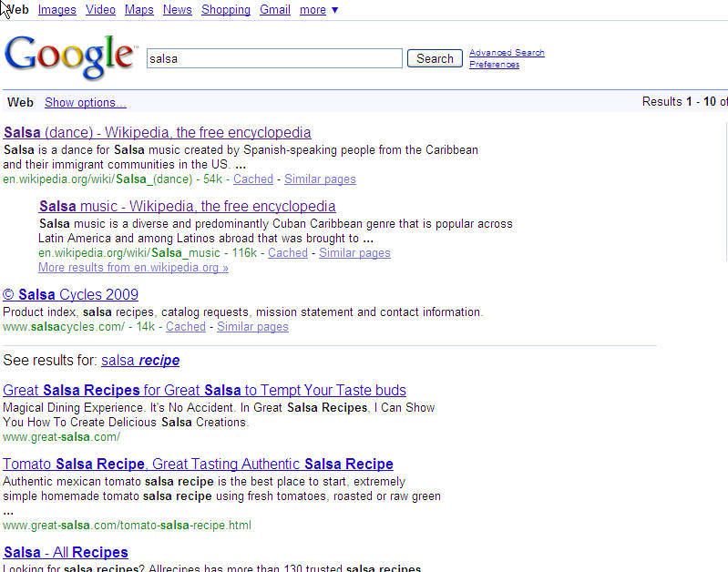This screenshot has width=728, height=572.
Task: Click the 'Product index, salsa recipes' snippet
Action: pyautogui.click(x=243, y=312)
